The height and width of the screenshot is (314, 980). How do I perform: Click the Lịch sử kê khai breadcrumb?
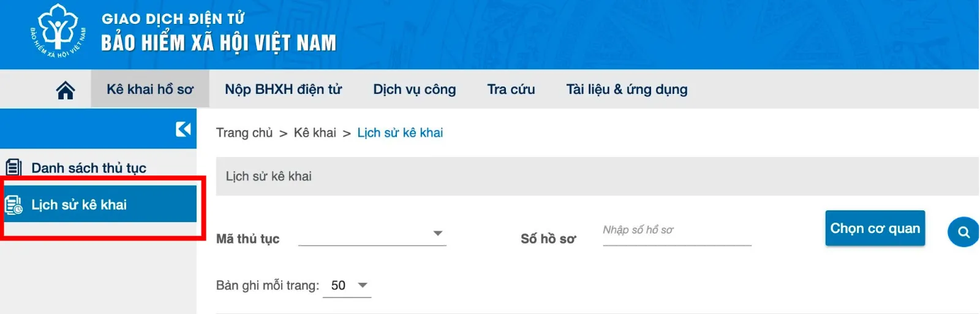[x=400, y=133]
